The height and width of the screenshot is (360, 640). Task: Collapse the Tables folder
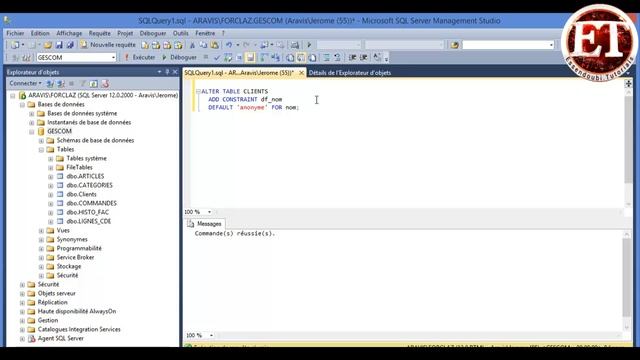point(41,149)
